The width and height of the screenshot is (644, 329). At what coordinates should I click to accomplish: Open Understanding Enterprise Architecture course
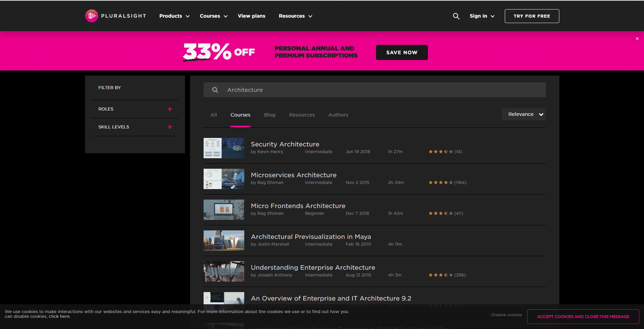(313, 268)
